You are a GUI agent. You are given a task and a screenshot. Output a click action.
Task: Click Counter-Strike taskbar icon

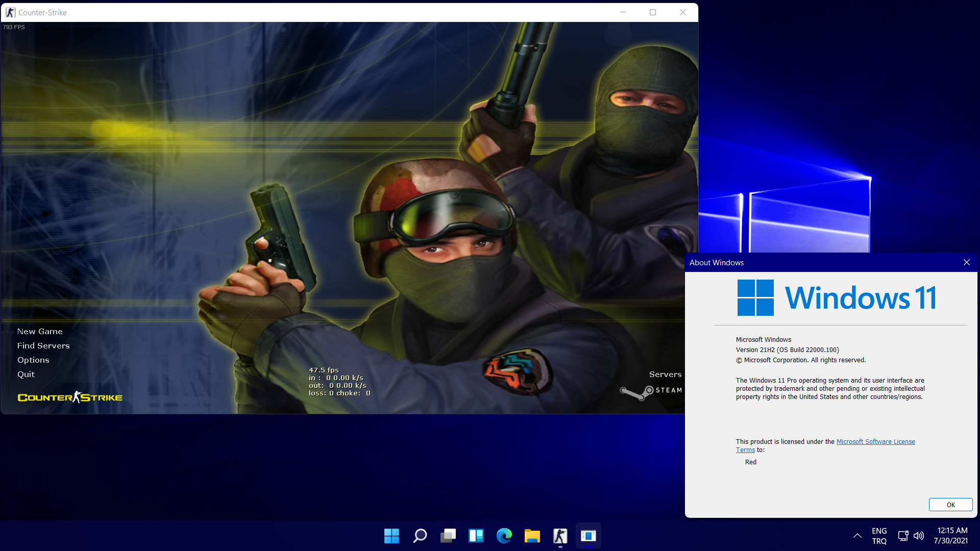[x=560, y=536]
